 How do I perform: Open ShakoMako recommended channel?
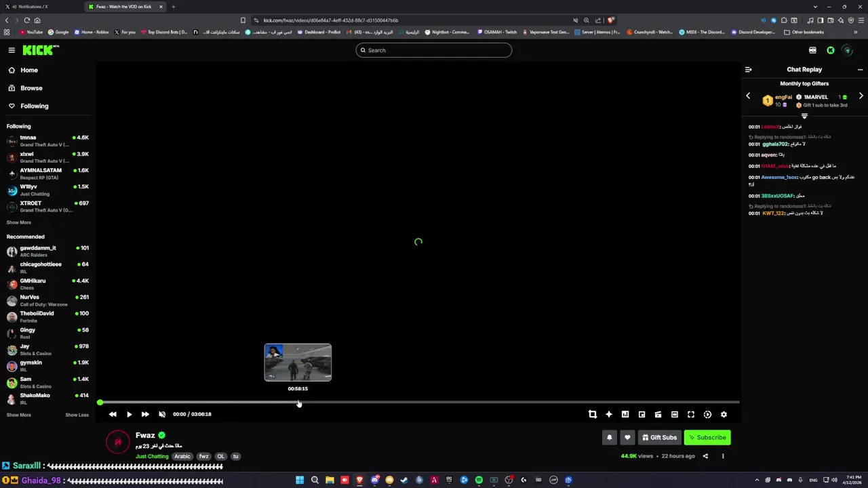(x=47, y=399)
